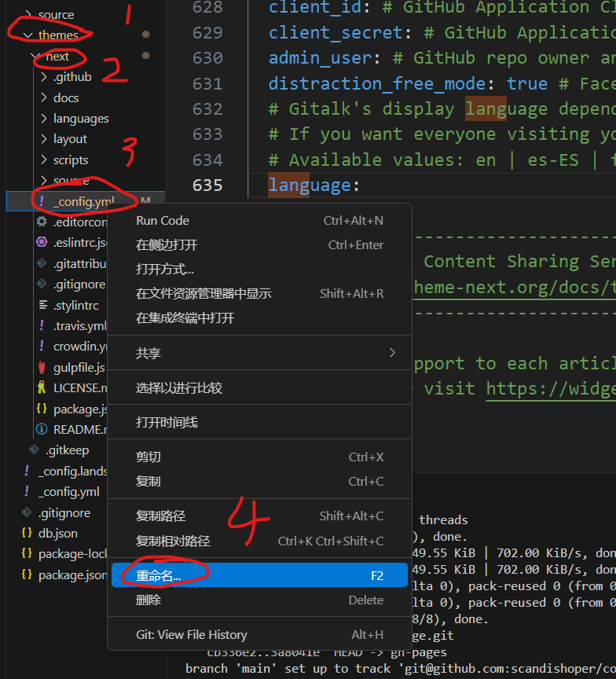Click the yellow LICENSE file icon
Screen dimensions: 616x679
tap(42, 387)
